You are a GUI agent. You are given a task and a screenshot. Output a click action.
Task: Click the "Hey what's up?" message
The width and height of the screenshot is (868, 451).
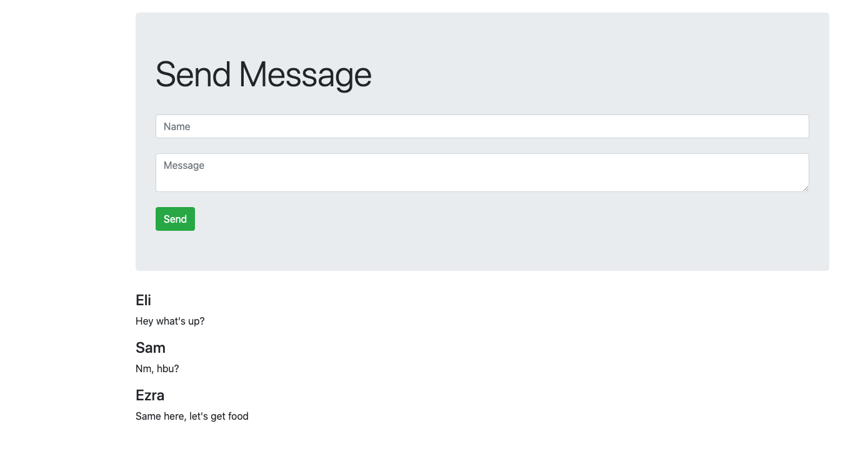click(x=170, y=322)
